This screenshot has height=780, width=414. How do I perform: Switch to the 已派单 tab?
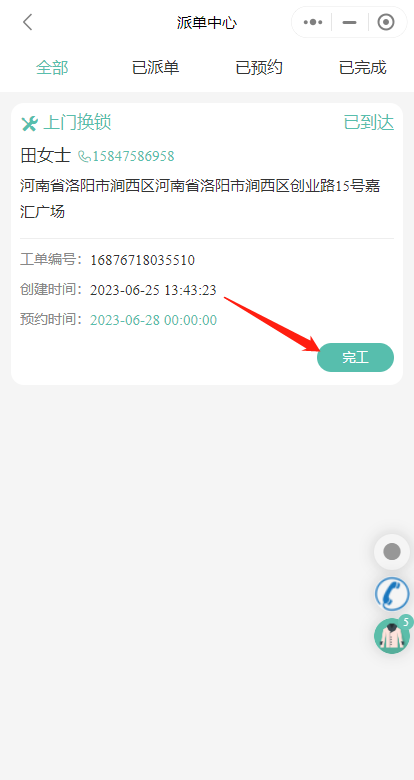[155, 68]
